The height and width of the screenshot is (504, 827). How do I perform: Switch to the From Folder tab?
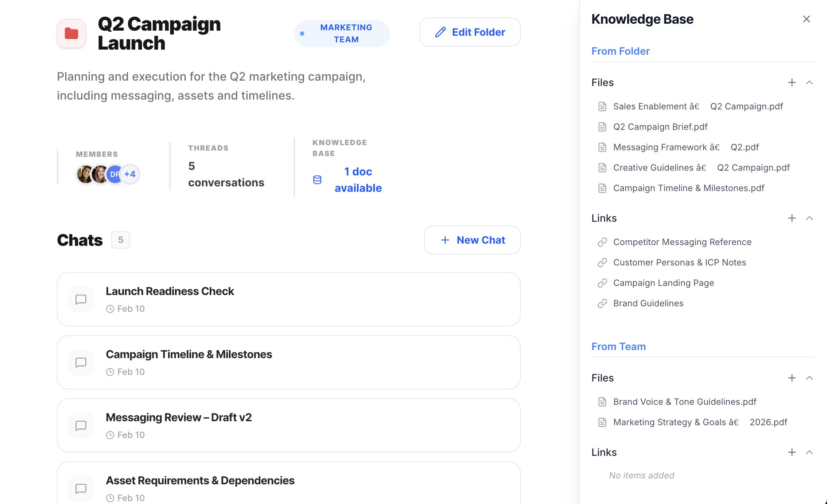click(x=620, y=51)
